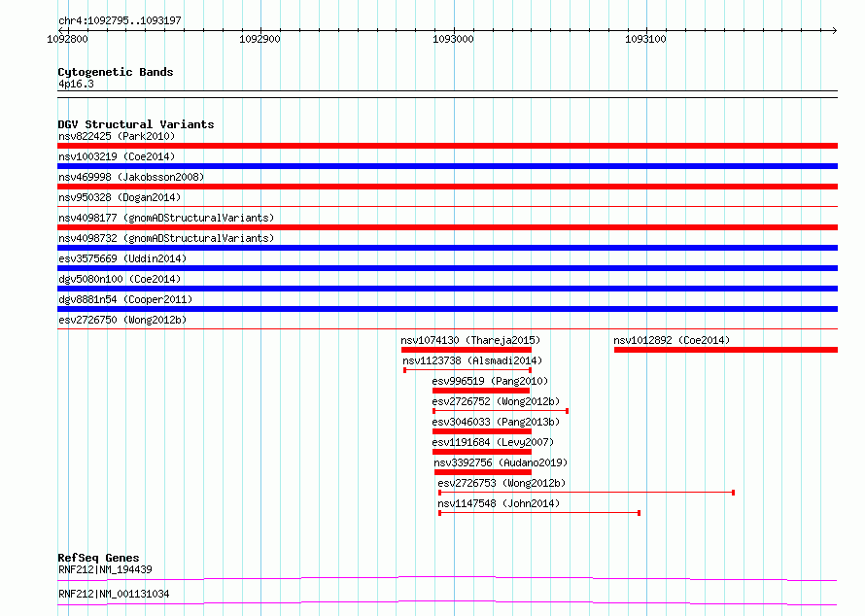Click the esv2726752 (Wong2012b) label
This screenshot has width=865, height=616.
(496, 401)
